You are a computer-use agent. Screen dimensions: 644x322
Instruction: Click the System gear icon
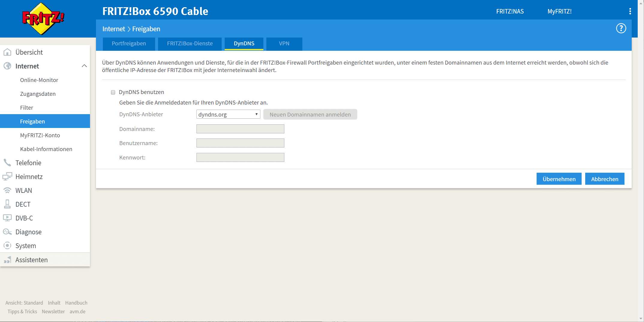click(x=7, y=246)
